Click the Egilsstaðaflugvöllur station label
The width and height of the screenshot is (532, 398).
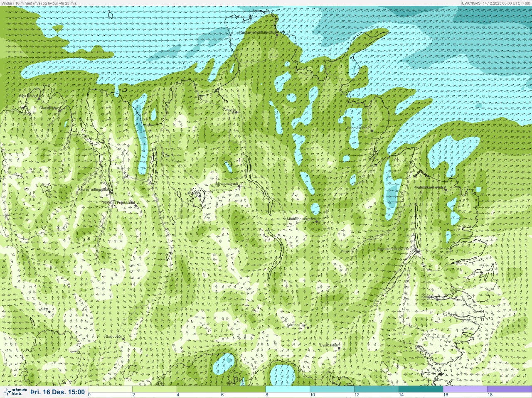(397, 249)
